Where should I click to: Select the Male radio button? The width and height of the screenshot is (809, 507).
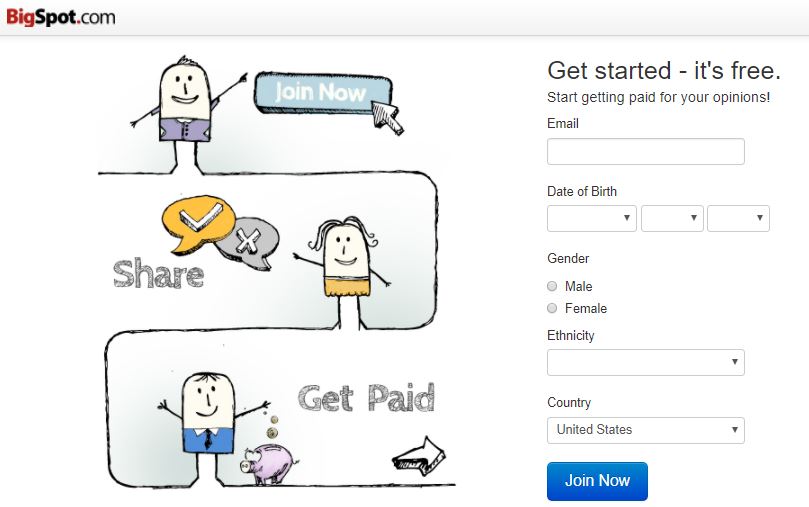(x=552, y=286)
